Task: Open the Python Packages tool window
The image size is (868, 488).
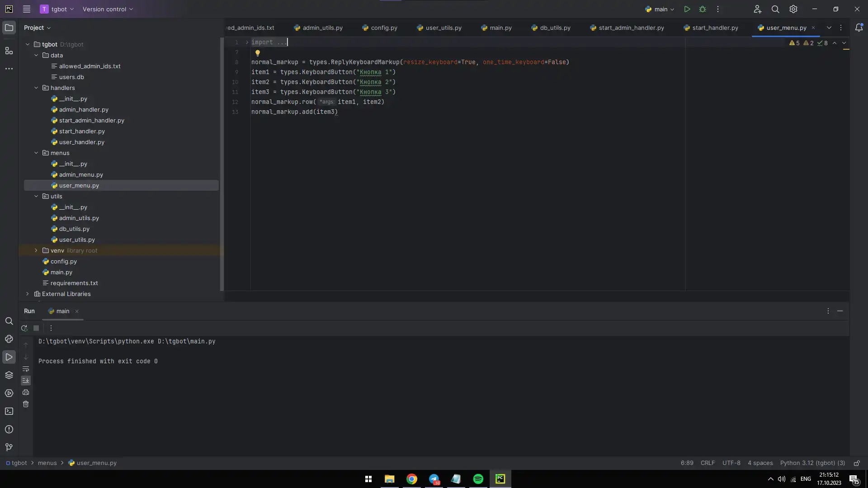Action: pos(9,375)
